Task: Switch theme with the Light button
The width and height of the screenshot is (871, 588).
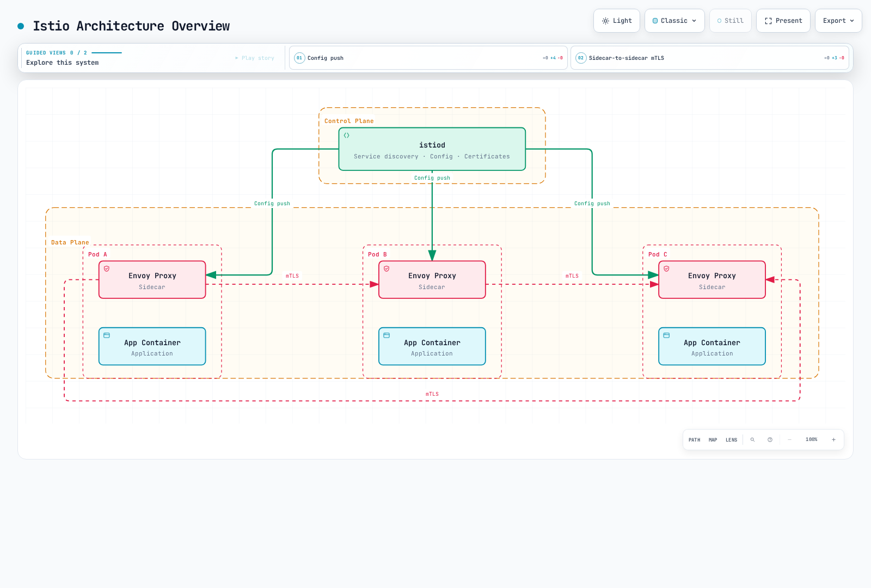Action: click(617, 21)
